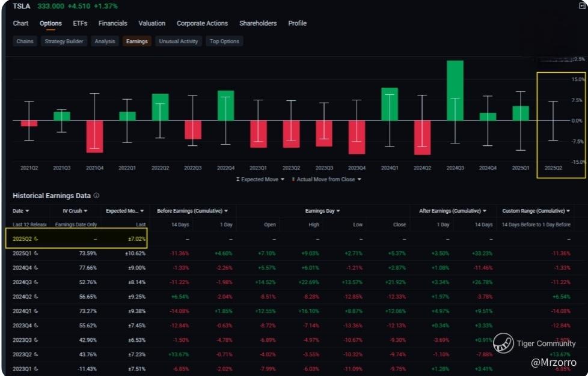Select the Chains sub-tab
Screen dimensions: 588x376
click(25, 41)
